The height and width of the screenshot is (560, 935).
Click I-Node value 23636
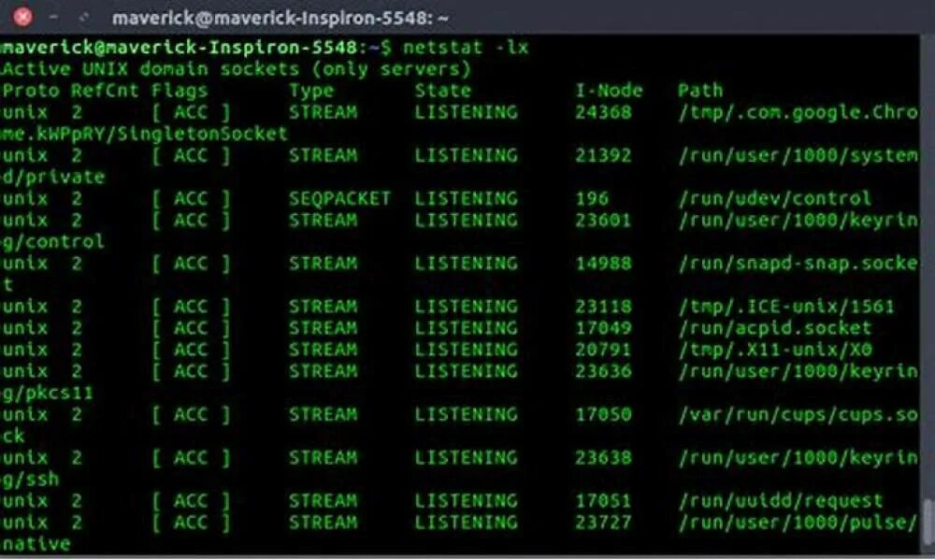(603, 371)
